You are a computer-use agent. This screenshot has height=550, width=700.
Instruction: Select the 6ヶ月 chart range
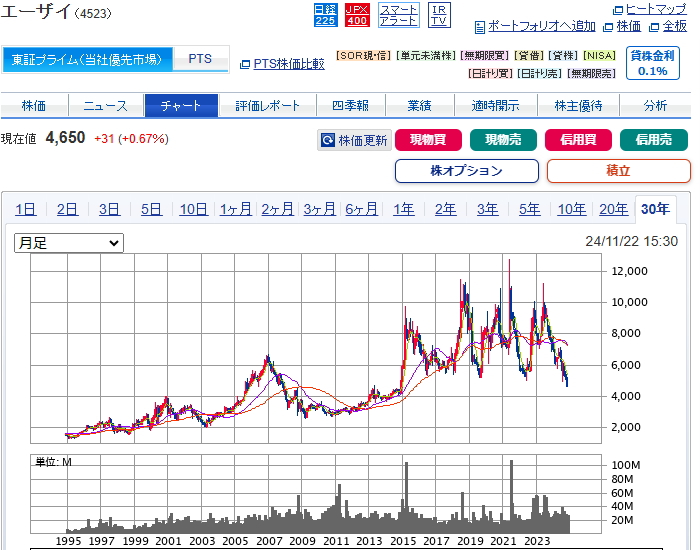click(x=362, y=209)
